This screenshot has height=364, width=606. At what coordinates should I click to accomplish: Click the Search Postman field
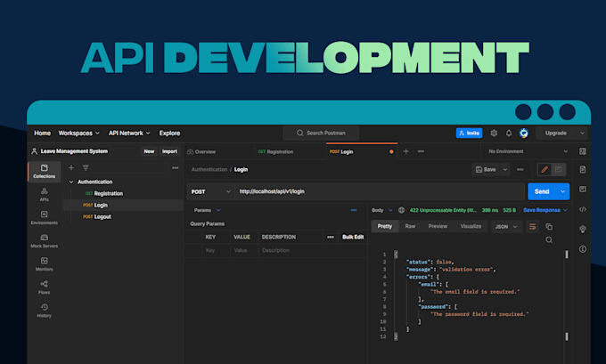click(x=321, y=133)
